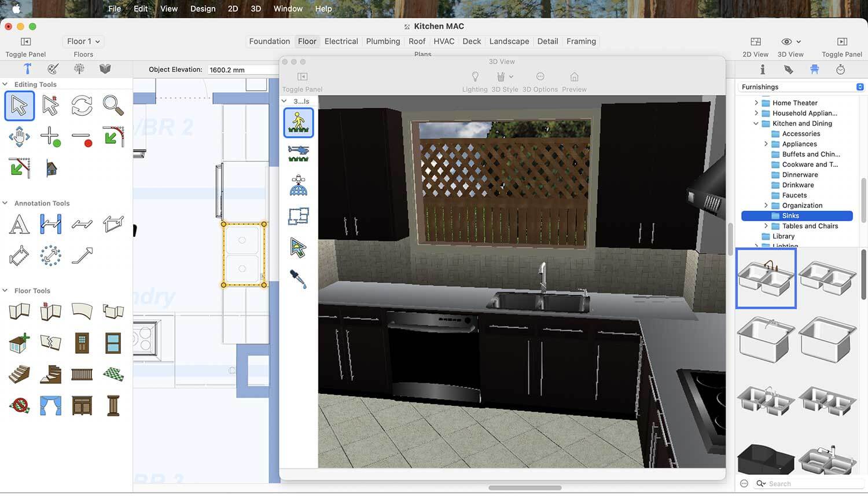Choose the window tool in Floor Tools
The height and width of the screenshot is (498, 868).
coord(113,343)
